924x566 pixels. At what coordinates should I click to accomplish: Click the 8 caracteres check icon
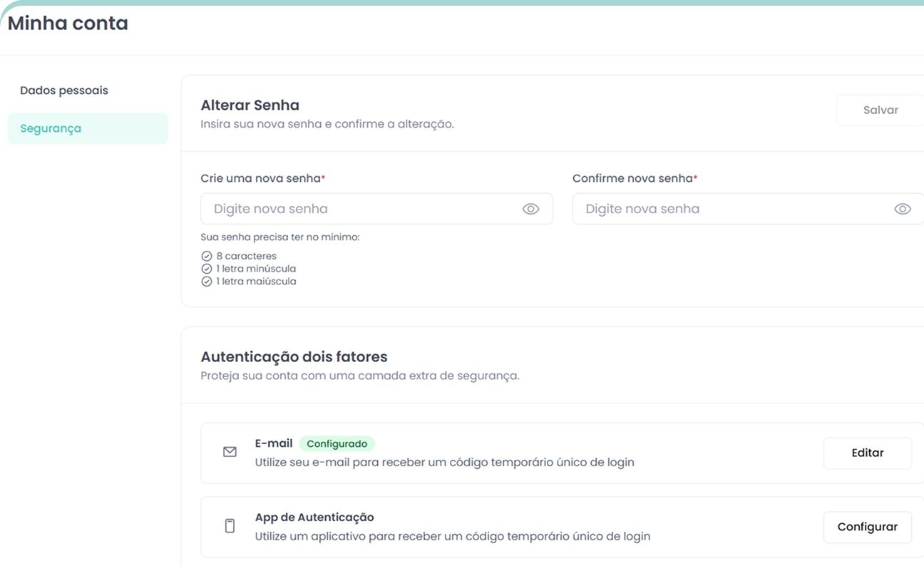pyautogui.click(x=207, y=256)
